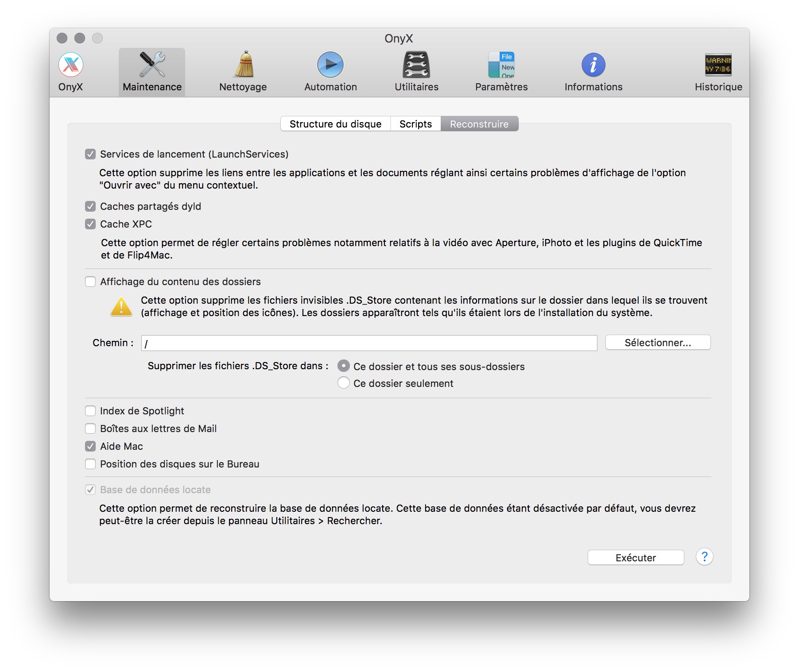Enable Boîtes aux lettres de Mail
799x672 pixels.
pyautogui.click(x=90, y=429)
